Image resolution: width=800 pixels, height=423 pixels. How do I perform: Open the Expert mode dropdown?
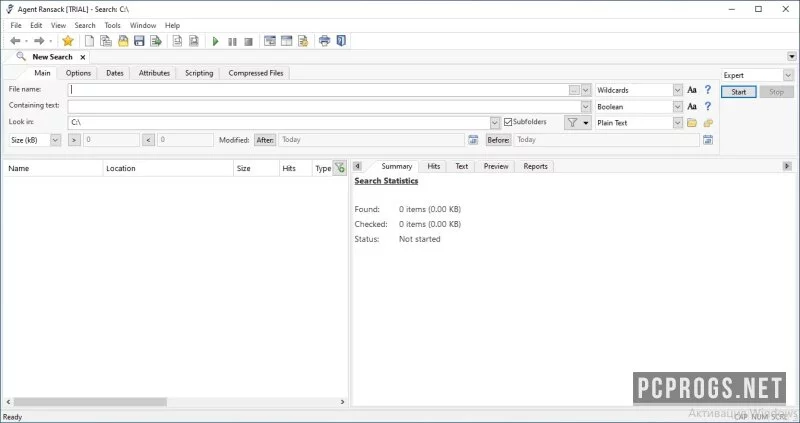click(x=788, y=76)
